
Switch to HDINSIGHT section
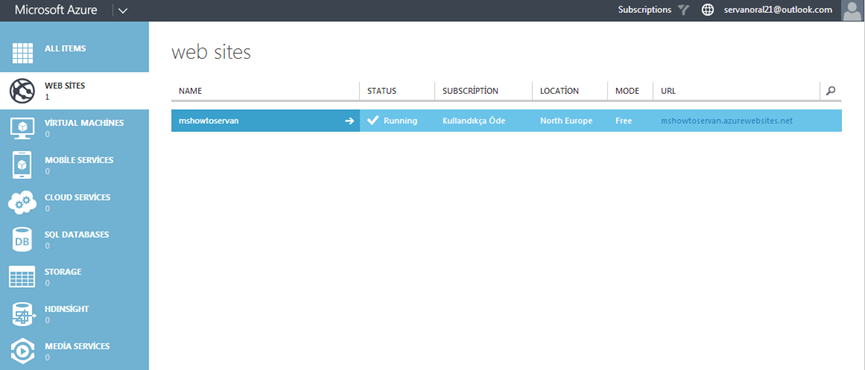click(x=66, y=309)
